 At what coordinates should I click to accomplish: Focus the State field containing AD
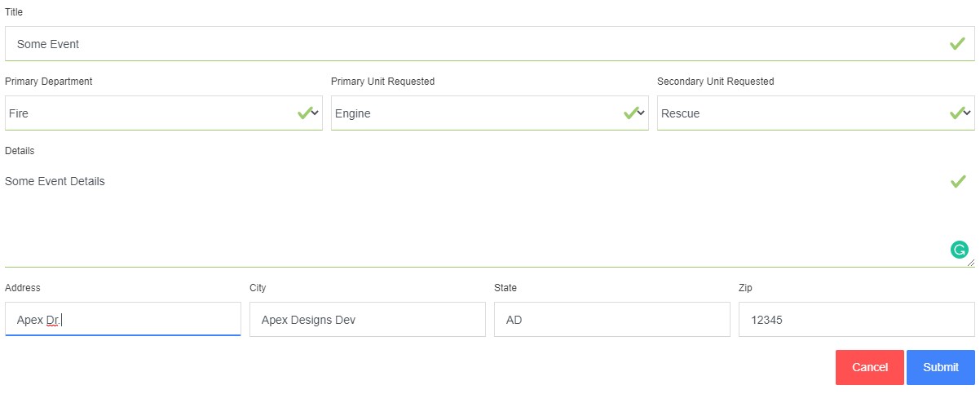611,320
